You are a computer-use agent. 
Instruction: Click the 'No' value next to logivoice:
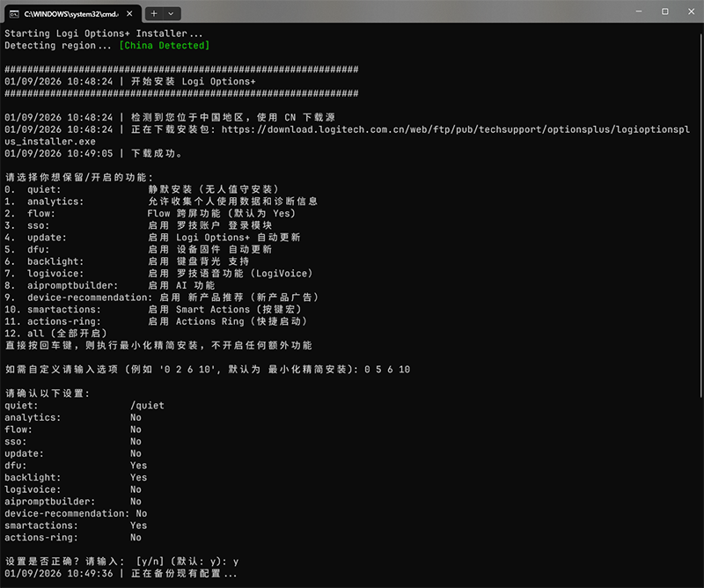click(x=136, y=489)
